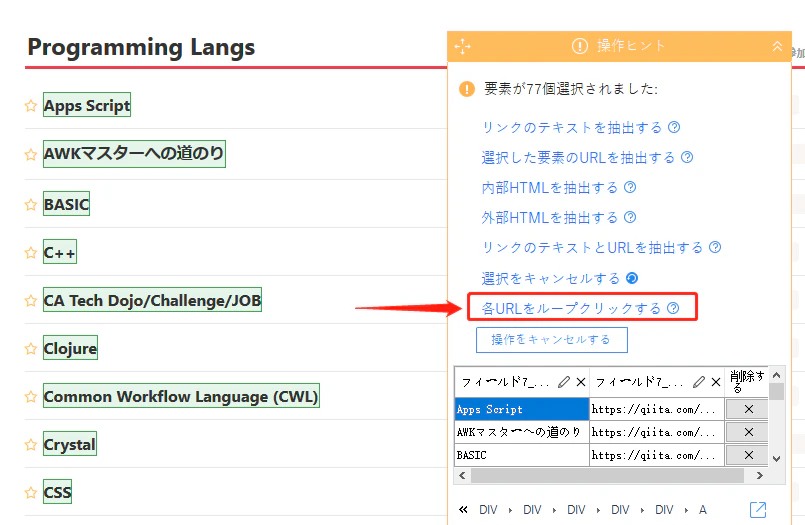Click the external open icon at panel bottom
The width and height of the screenshot is (805, 525).
(x=758, y=510)
